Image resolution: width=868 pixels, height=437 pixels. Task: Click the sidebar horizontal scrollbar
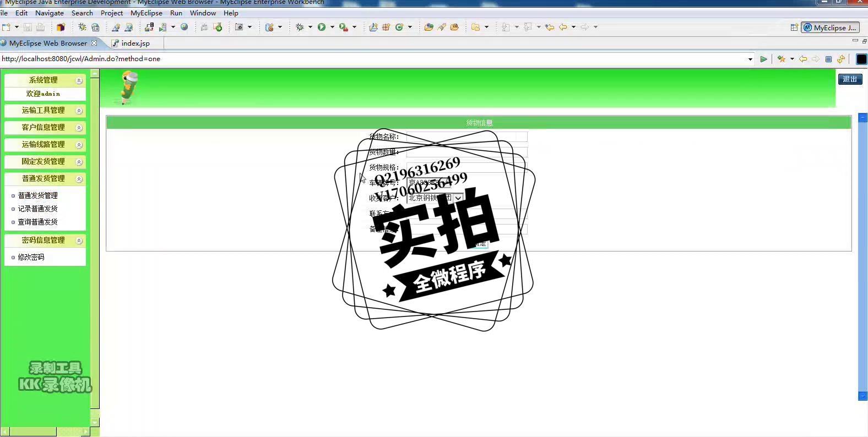coord(45,432)
